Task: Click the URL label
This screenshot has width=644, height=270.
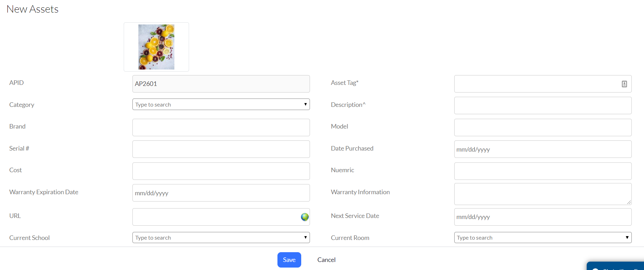Action: pyautogui.click(x=15, y=216)
